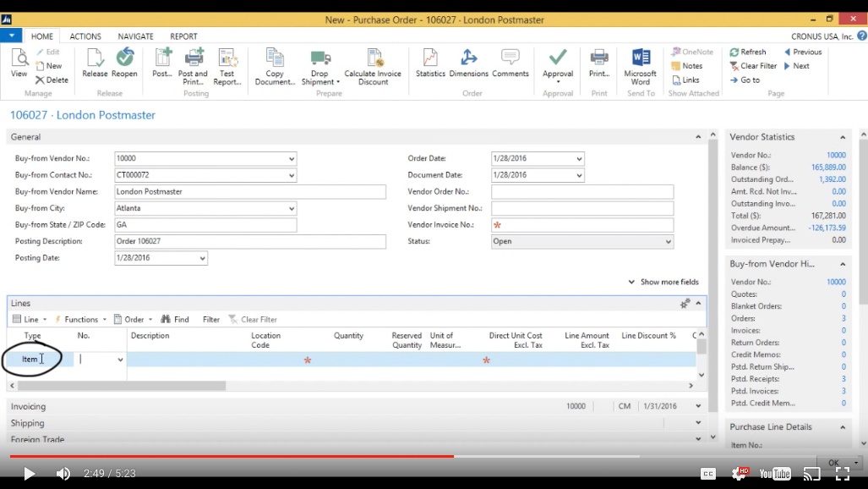Open Find in Lines toolbar
This screenshot has height=489, width=868.
pyautogui.click(x=175, y=319)
